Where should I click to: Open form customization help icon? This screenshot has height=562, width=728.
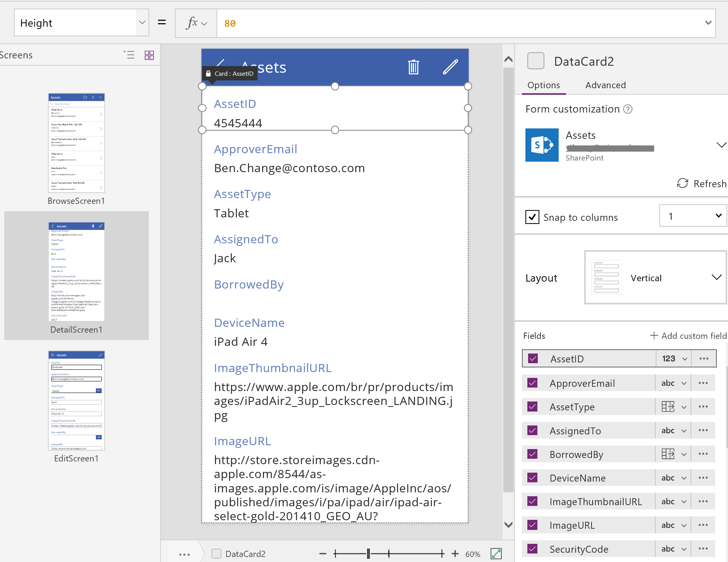(x=628, y=109)
